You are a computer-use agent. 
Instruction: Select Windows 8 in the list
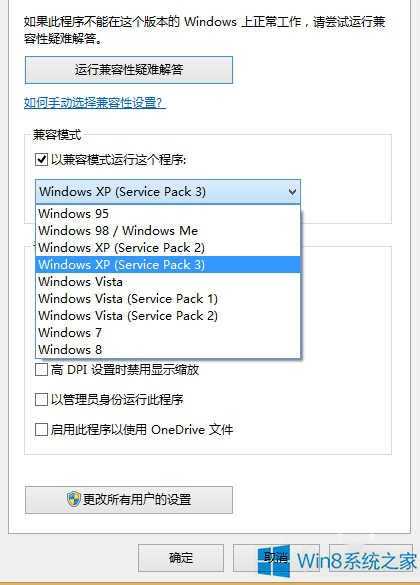168,350
